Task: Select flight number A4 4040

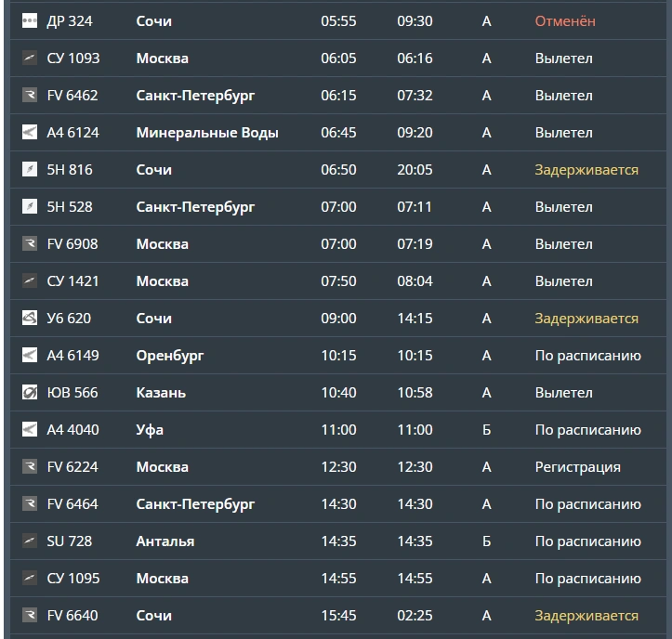Action: (72, 430)
